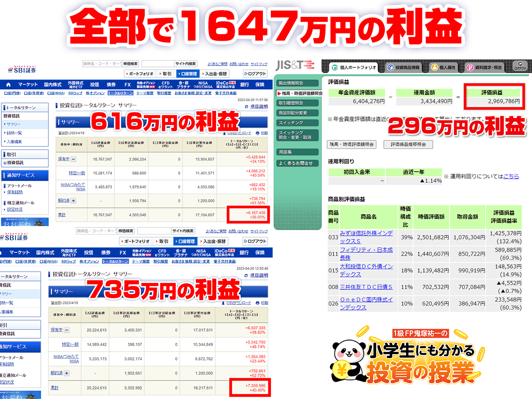
Task: Open the 個人属性 tab in JIS&T
Action: (x=444, y=67)
